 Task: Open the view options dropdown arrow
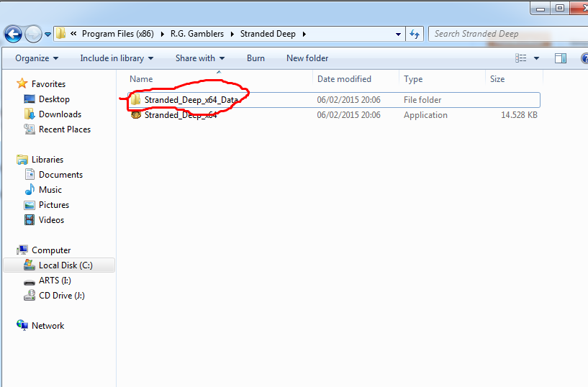pyautogui.click(x=536, y=58)
